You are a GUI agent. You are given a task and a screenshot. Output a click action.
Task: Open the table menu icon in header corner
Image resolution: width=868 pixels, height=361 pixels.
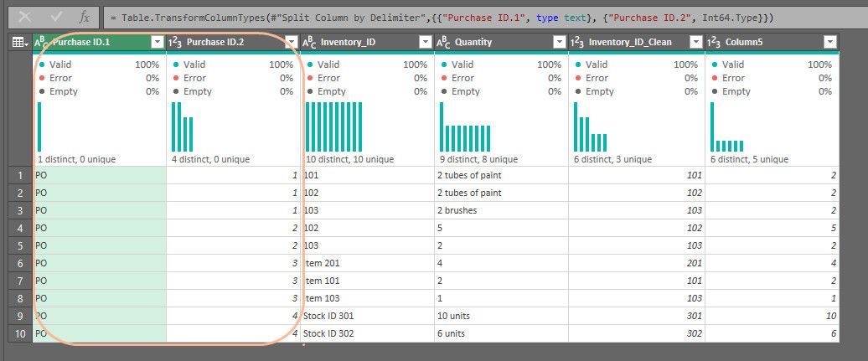coord(20,42)
